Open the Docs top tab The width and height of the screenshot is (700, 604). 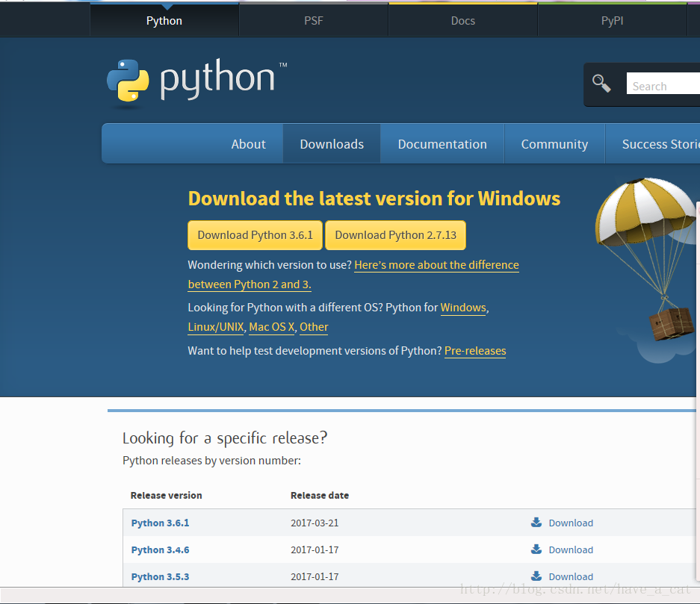[463, 20]
